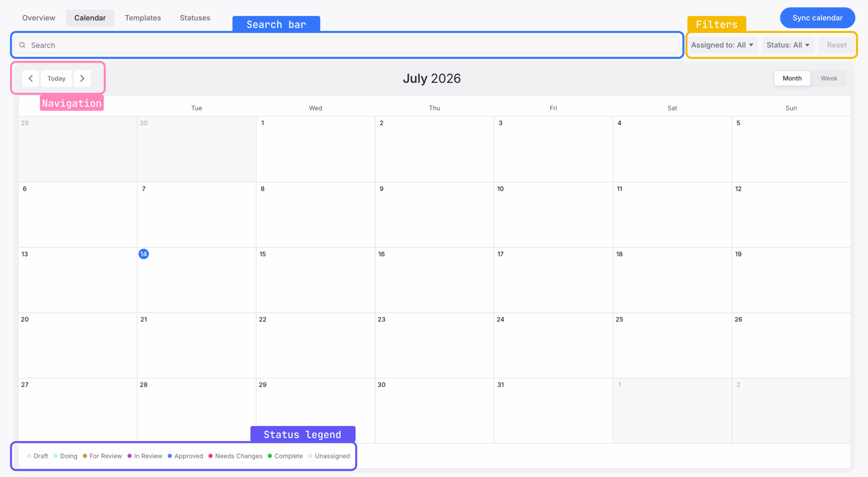Switch the calendar to Month view
This screenshot has height=477, width=868.
coord(792,78)
